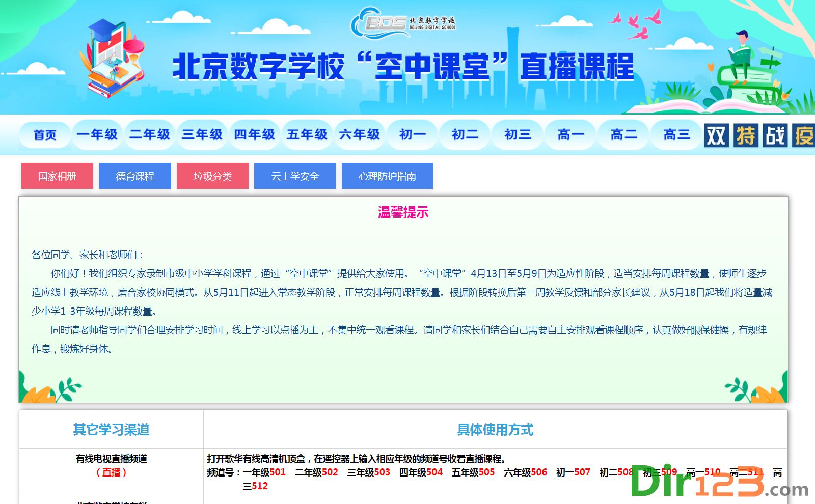Viewport: 815px width, 504px height.
Task: Open the 心理防护指南 button
Action: coord(387,176)
